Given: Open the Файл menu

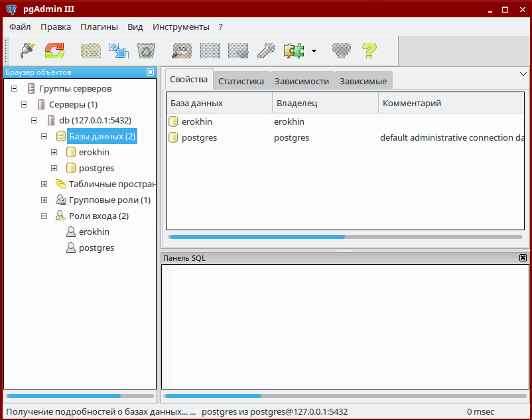Looking at the screenshot, I should click(20, 27).
